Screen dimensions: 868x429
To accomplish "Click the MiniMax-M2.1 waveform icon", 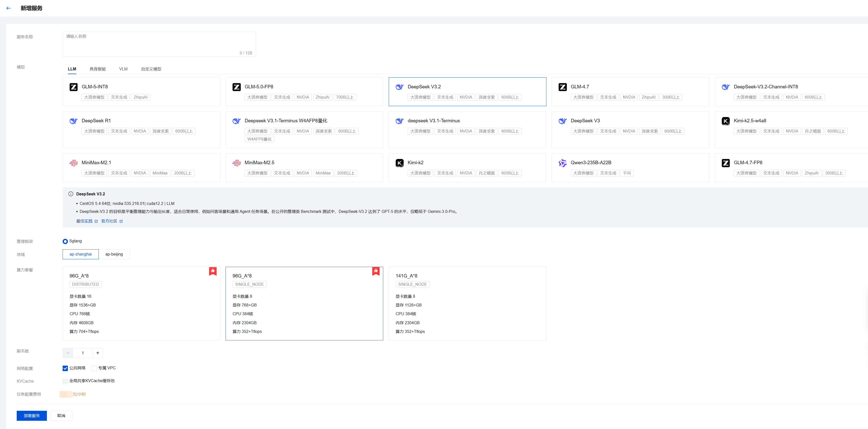I will 73,163.
